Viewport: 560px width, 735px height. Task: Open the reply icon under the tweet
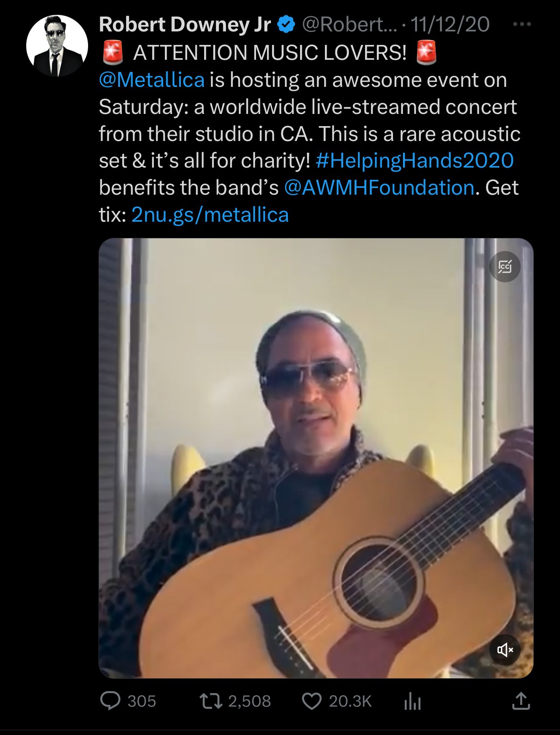110,701
